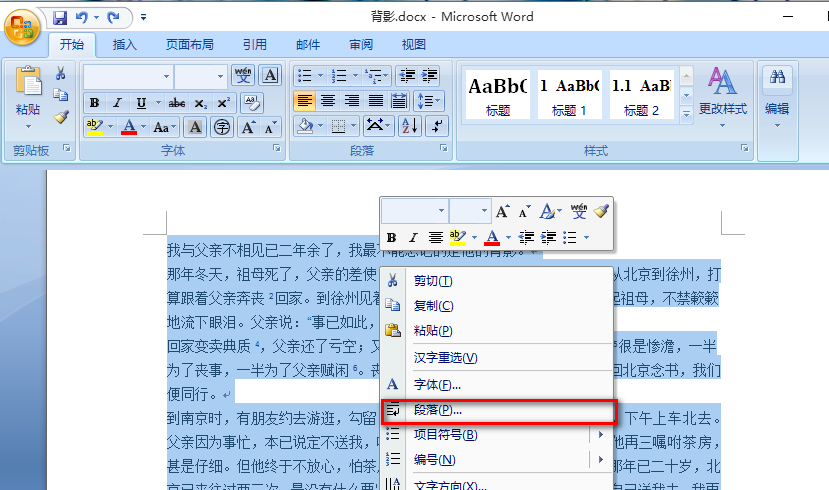Shrink font size in ribbon

click(x=271, y=127)
